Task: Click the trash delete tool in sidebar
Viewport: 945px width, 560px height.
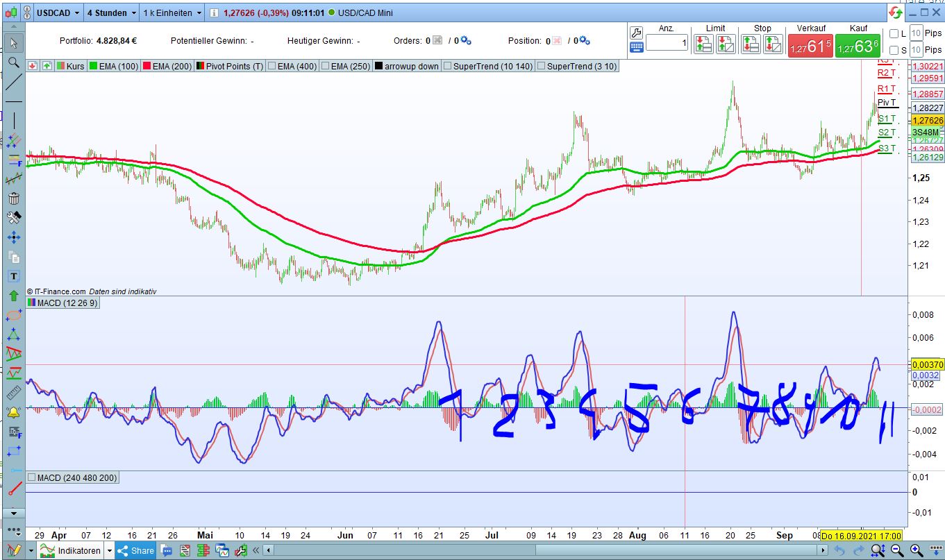Action: coord(13,198)
